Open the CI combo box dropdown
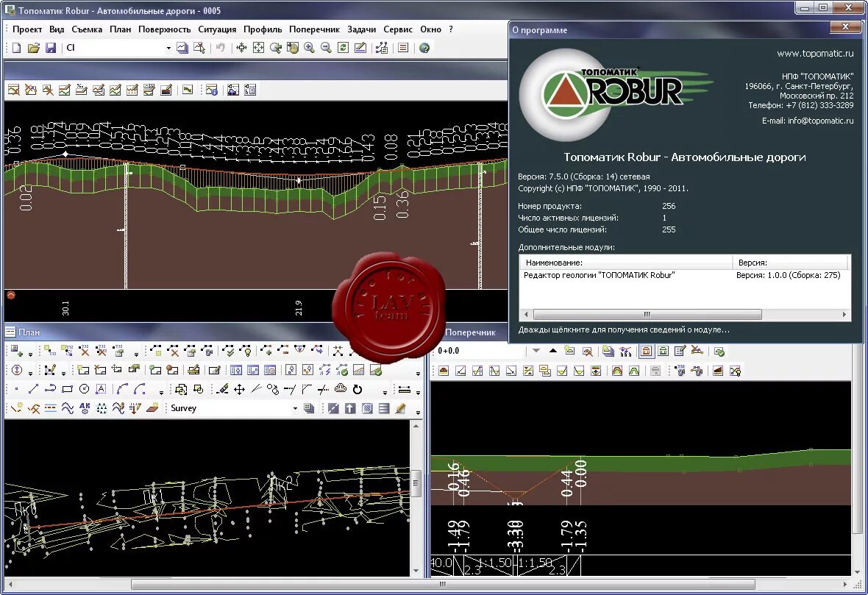Viewport: 868px width, 595px height. (x=168, y=48)
